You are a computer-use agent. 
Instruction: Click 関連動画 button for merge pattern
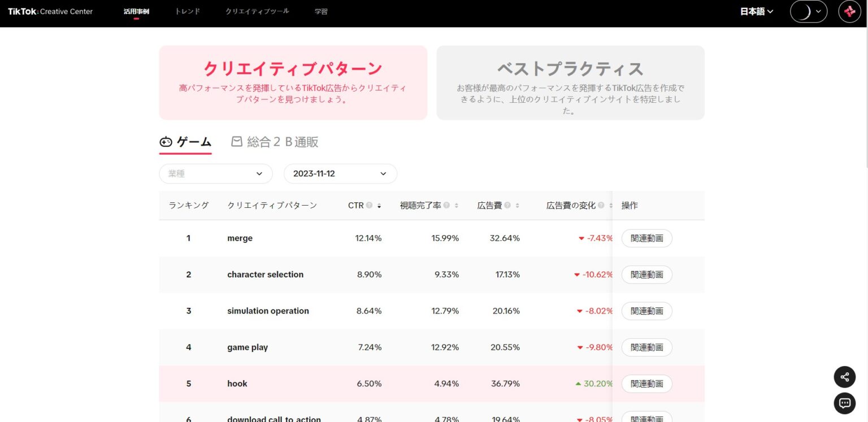(646, 238)
